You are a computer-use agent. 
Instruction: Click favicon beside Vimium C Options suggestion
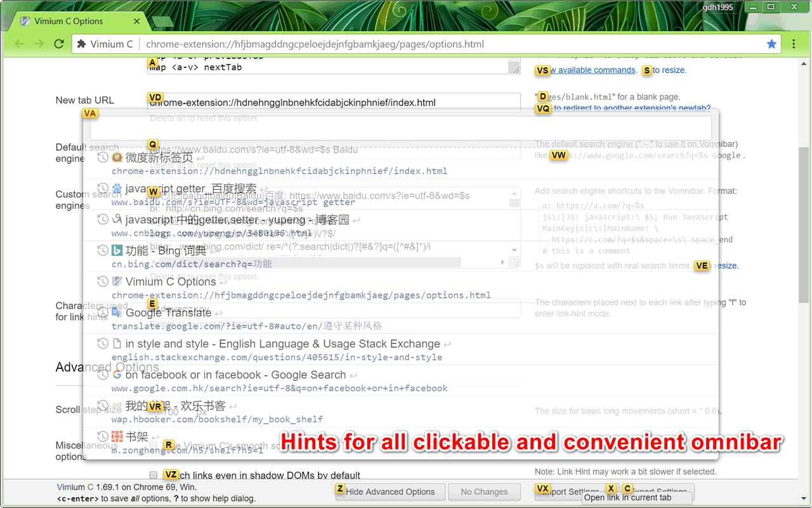pos(117,281)
